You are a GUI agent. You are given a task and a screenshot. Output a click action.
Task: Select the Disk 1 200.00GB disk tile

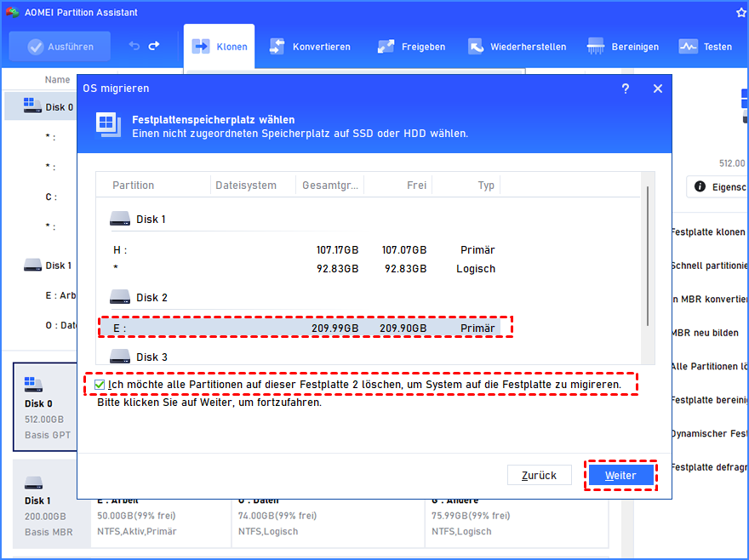click(x=51, y=504)
